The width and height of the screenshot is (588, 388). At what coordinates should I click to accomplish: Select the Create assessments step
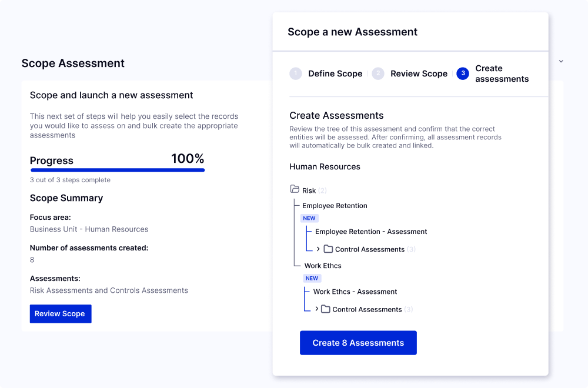click(502, 73)
